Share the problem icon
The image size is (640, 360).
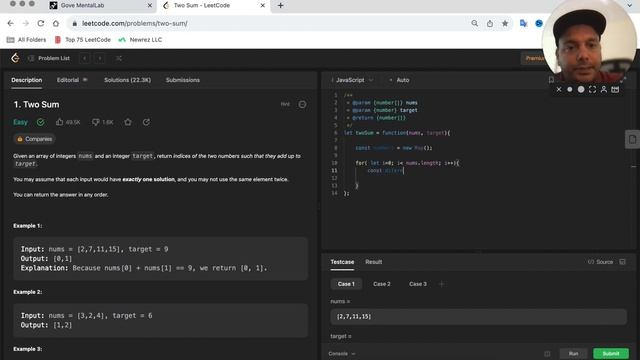146,122
